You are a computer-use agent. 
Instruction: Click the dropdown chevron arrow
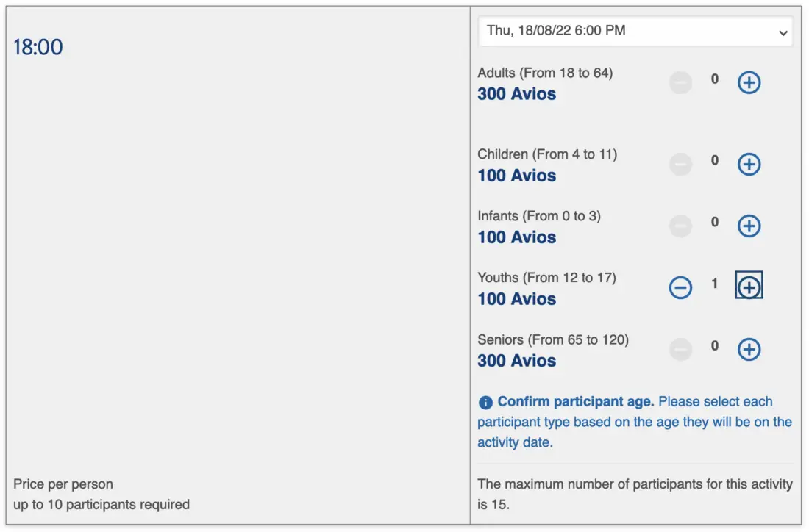coord(783,33)
